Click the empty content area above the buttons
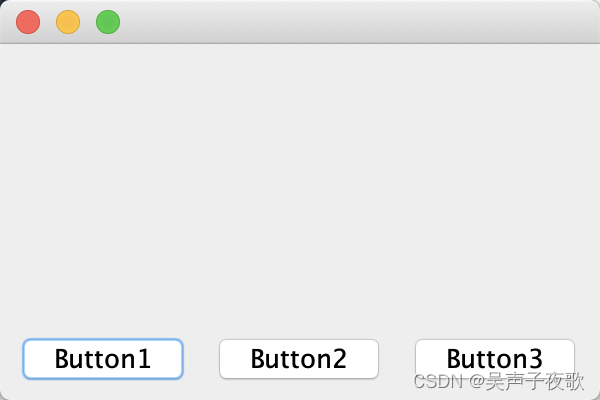The height and width of the screenshot is (400, 600). [300, 188]
